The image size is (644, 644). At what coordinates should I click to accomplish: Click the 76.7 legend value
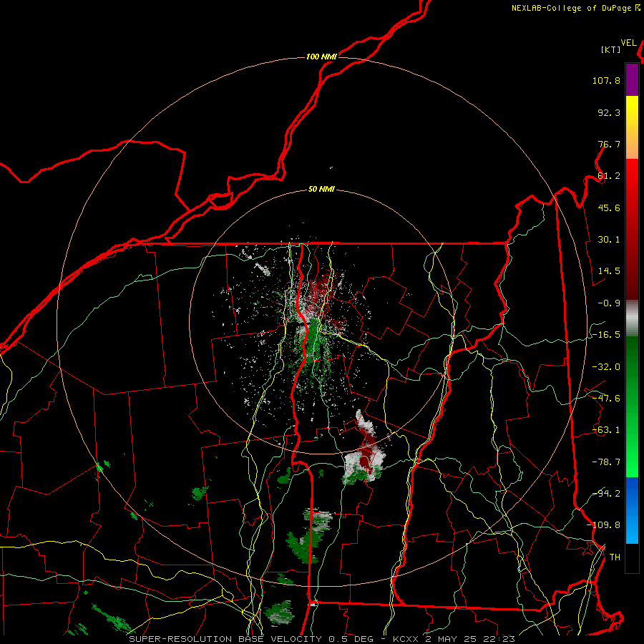609,144
